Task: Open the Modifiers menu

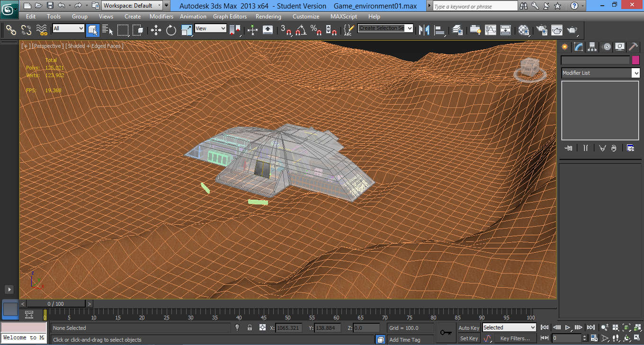Action: tap(161, 17)
